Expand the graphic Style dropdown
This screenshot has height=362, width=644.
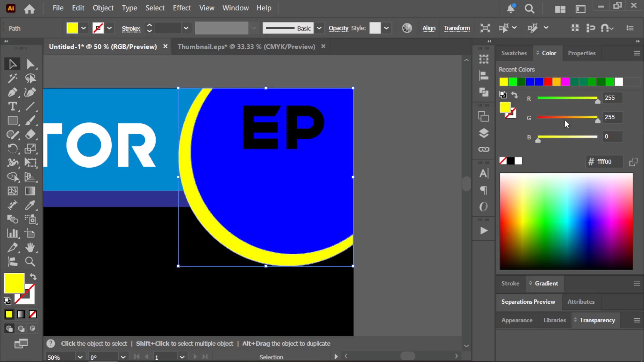coord(386,28)
